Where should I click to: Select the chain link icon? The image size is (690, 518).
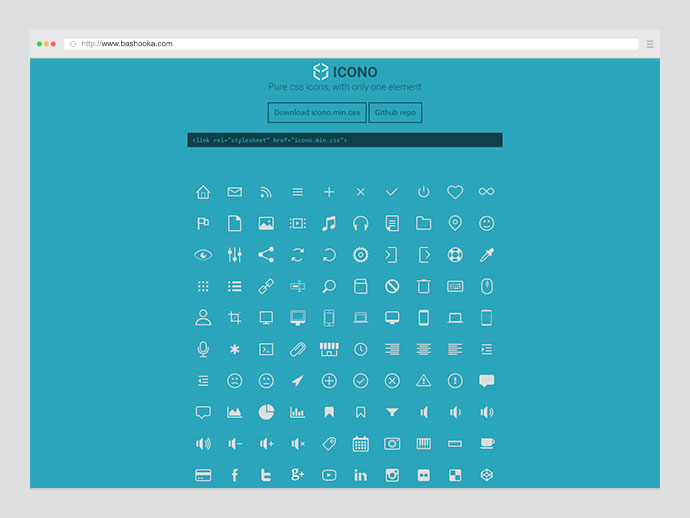(x=266, y=287)
